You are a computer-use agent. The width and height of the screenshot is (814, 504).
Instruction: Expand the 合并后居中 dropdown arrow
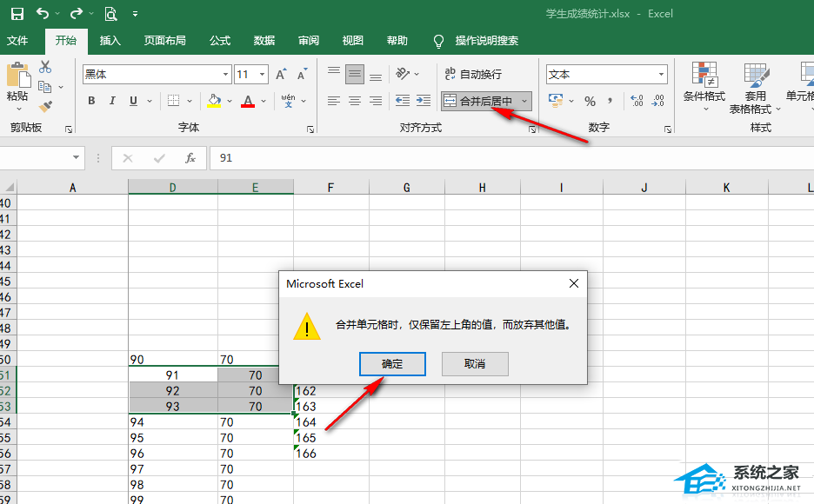(x=524, y=101)
